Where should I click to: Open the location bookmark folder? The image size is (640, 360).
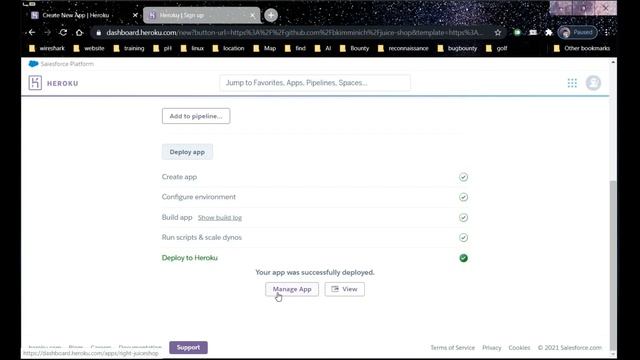[229, 48]
